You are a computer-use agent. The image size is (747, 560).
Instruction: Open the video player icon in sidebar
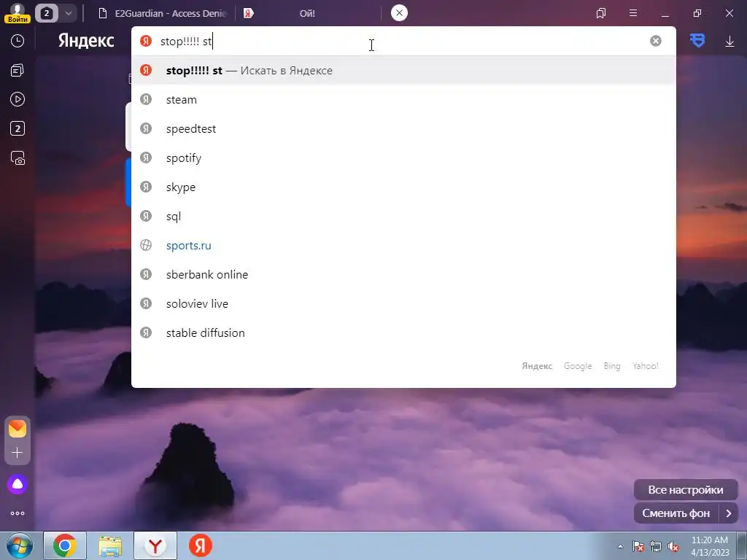pyautogui.click(x=18, y=99)
